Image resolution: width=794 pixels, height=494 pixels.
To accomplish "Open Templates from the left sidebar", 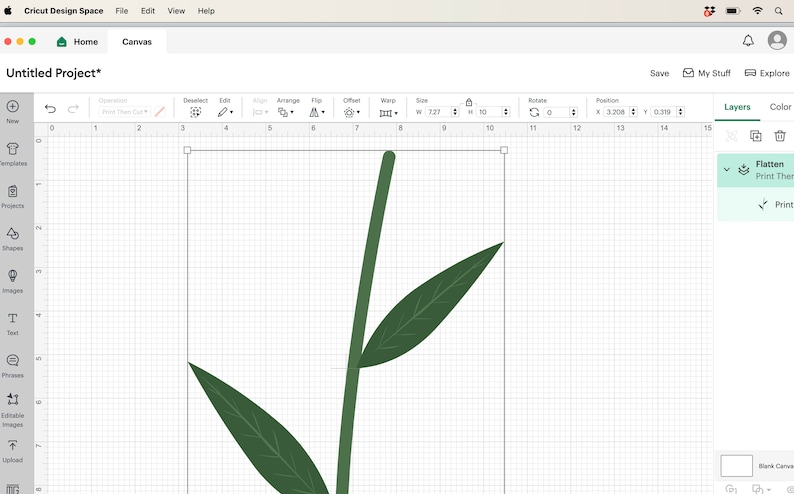I will pyautogui.click(x=13, y=149).
